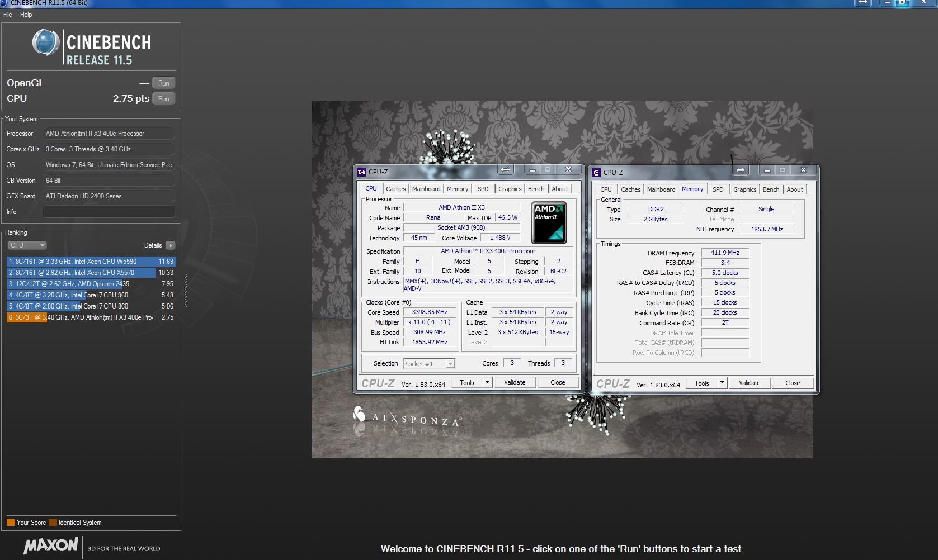Viewport: 938px width, 560px height.
Task: Select ranking row Intel Xeon CPU W5590
Action: tap(91, 262)
